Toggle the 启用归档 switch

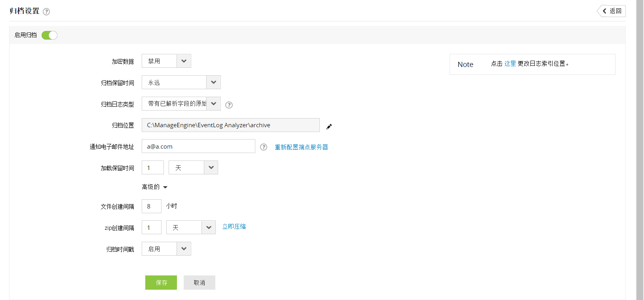pos(49,35)
